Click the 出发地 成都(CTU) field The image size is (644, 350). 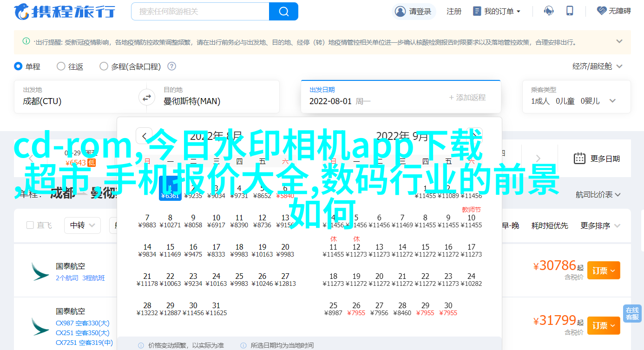(x=77, y=97)
